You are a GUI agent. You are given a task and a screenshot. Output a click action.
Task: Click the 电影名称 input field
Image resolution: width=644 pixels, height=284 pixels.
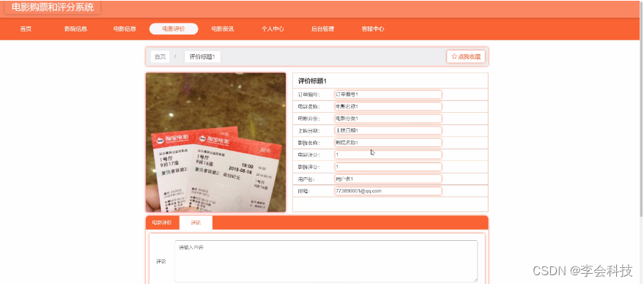[388, 106]
